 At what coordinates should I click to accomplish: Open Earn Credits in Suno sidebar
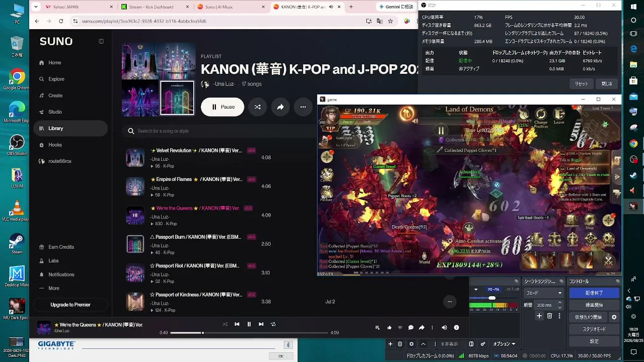(x=61, y=247)
